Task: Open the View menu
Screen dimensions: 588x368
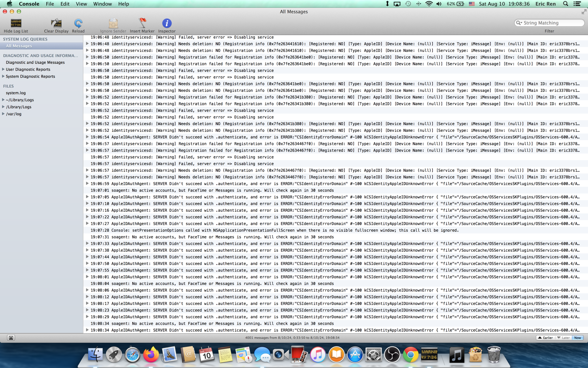Action: point(81,4)
